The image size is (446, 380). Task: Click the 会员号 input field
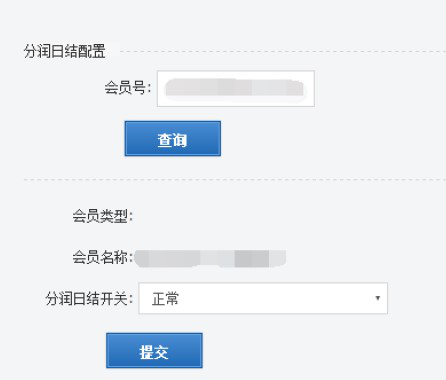coord(236,89)
